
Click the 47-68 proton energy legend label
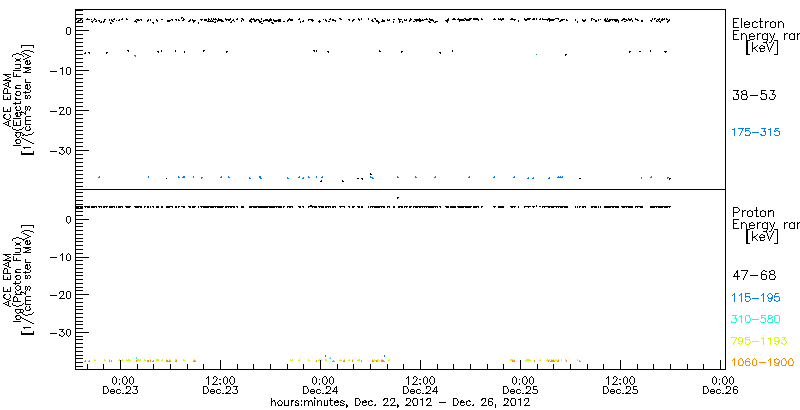pos(754,276)
